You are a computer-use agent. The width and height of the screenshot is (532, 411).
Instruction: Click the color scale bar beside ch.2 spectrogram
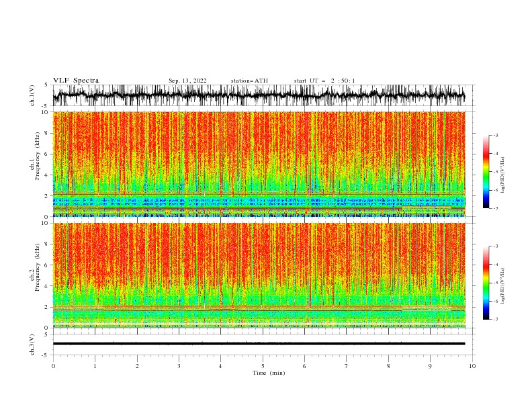coord(486,283)
